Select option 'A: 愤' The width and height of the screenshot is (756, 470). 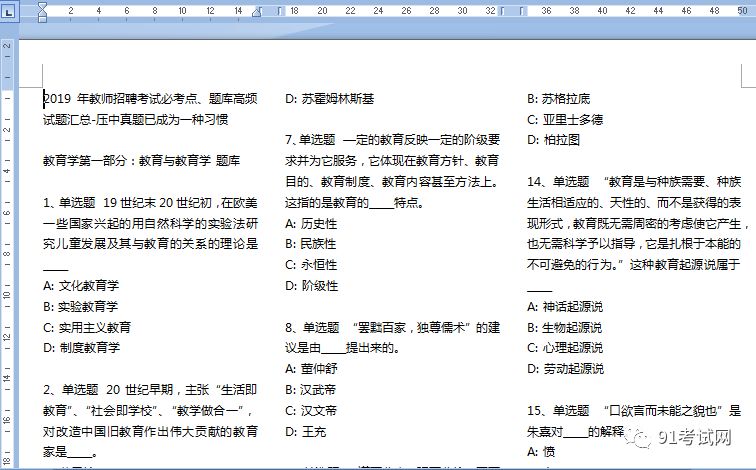(541, 452)
